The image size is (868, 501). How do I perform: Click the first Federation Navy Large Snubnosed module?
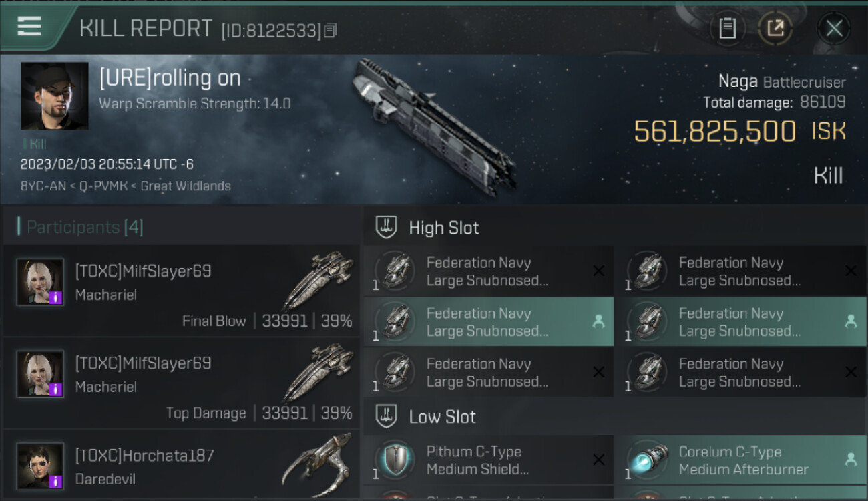point(487,271)
